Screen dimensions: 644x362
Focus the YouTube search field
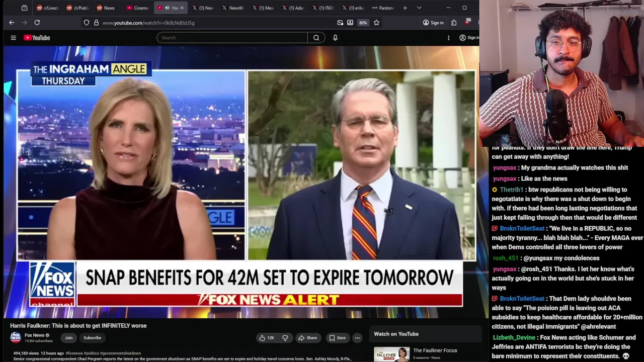pos(232,38)
